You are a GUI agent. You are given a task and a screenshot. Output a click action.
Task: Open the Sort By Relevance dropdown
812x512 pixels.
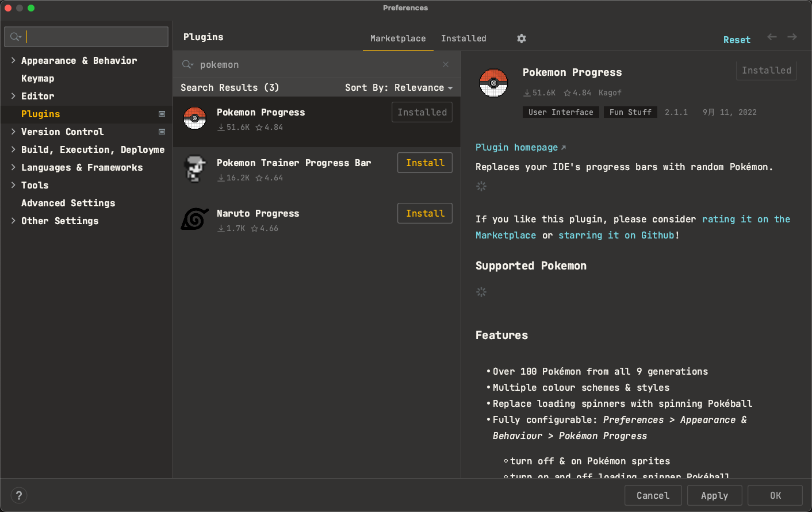[x=399, y=87]
